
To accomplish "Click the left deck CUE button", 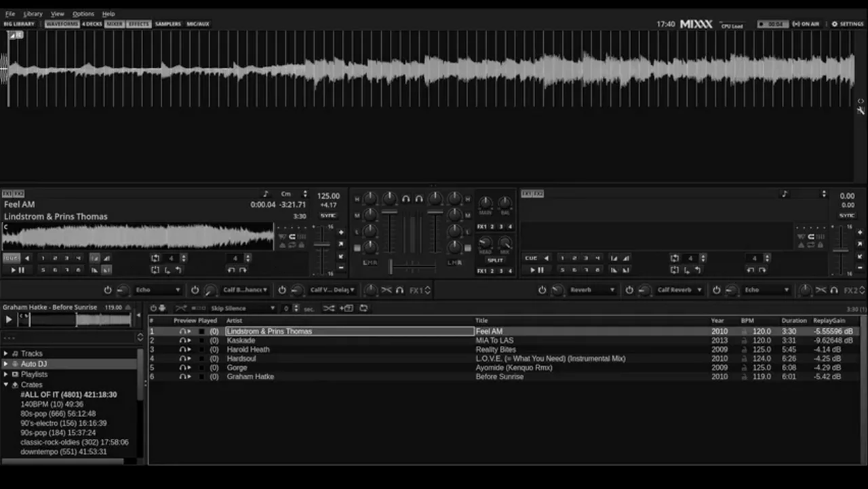I will [12, 258].
